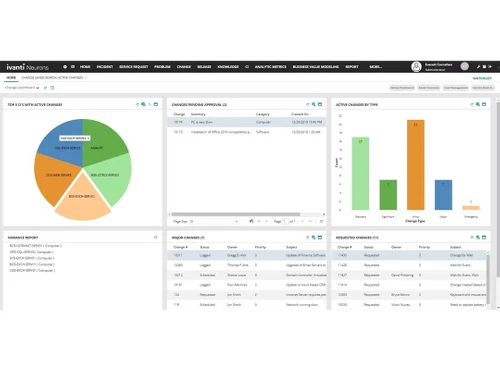Select the Software category change row
Screen dimensions: 500x375
[247, 132]
